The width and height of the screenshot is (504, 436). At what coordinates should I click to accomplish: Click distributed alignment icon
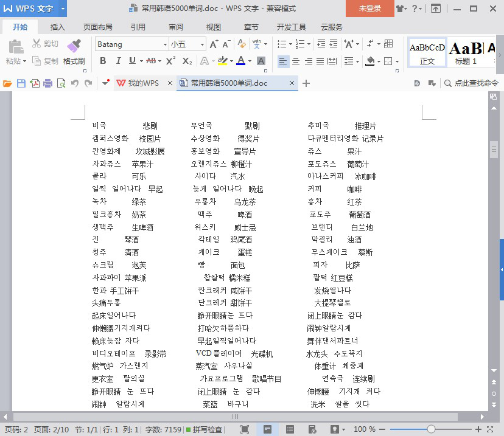332,61
